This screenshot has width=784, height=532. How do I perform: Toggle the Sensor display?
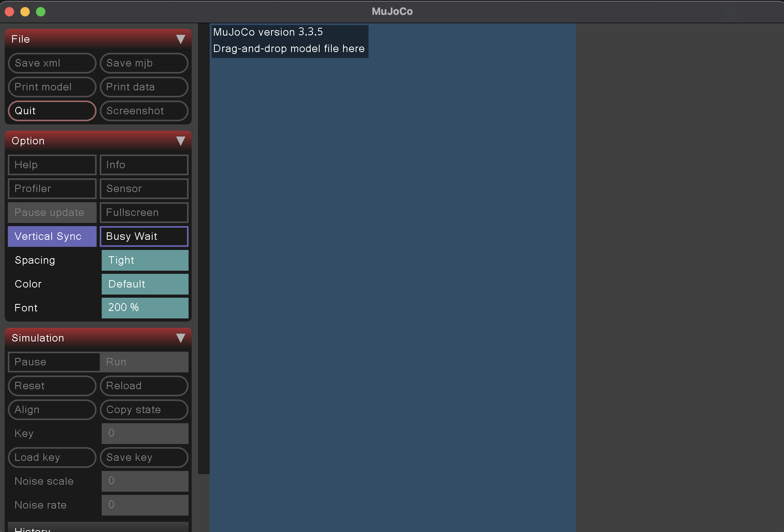coord(144,189)
